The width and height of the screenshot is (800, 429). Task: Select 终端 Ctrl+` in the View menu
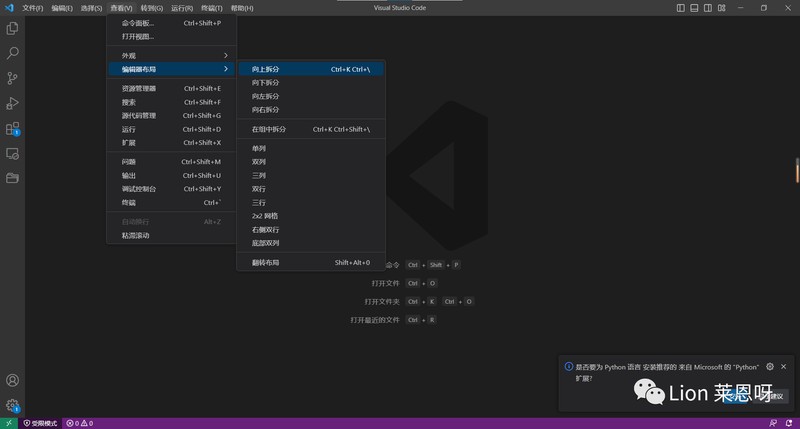[171, 203]
